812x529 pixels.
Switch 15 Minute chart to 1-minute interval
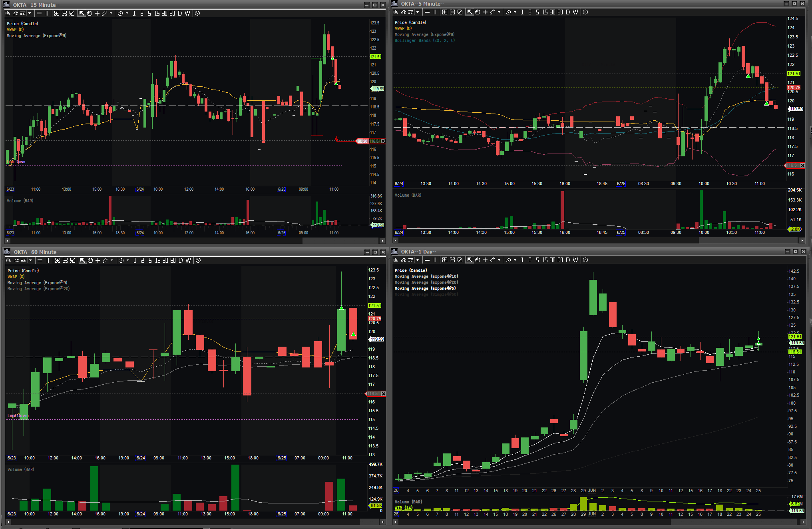click(x=134, y=13)
